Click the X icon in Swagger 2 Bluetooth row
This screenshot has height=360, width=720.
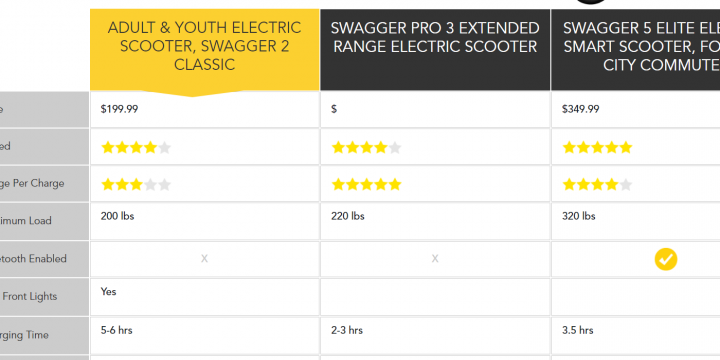pyautogui.click(x=204, y=259)
